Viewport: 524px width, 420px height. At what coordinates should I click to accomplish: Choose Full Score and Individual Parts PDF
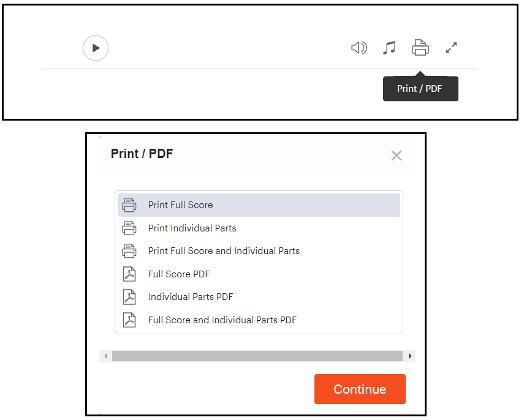(259, 320)
